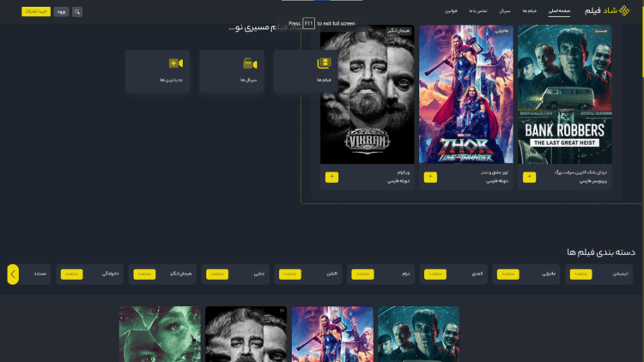Click the Shad Film logo icon
Viewport: 644px width, 362px height.
coord(624,10)
